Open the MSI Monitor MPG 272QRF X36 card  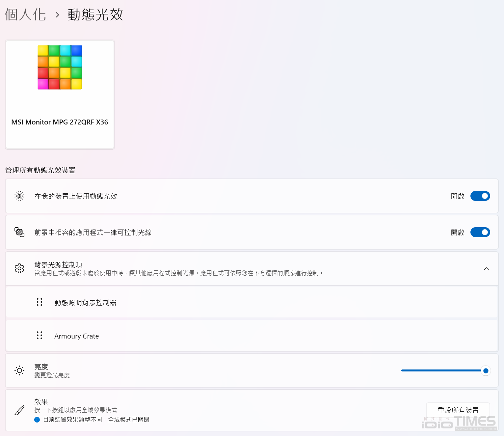(x=60, y=95)
